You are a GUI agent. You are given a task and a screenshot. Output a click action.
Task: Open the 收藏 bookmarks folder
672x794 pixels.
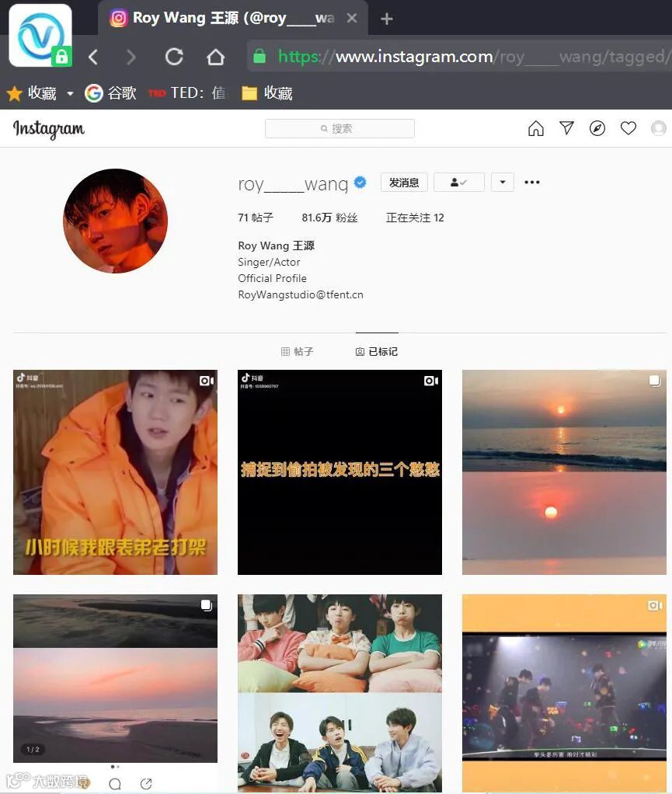pos(267,93)
